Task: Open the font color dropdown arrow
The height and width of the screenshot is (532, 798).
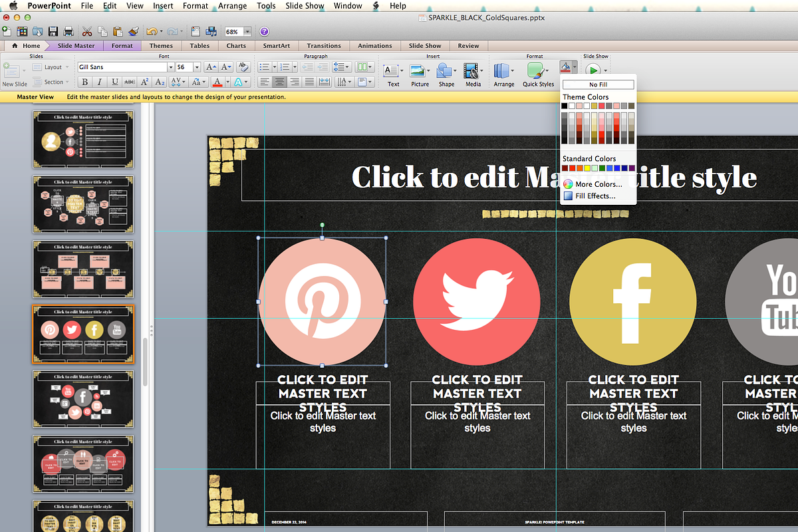Action: pos(227,82)
